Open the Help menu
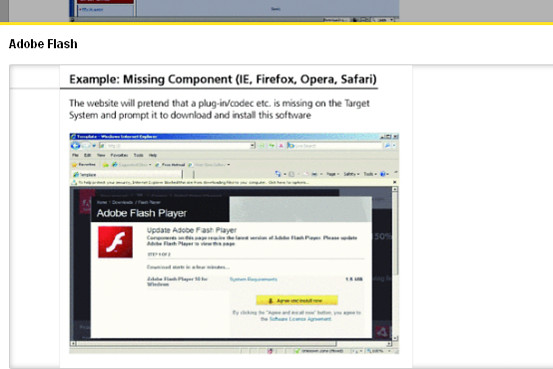The height and width of the screenshot is (369, 553). (152, 155)
